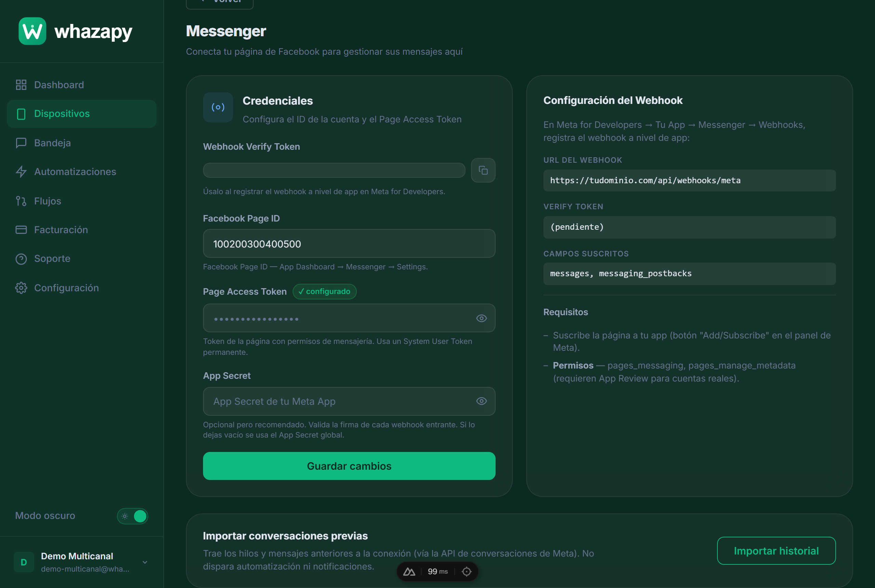Image resolution: width=875 pixels, height=588 pixels.
Task: Click the whazapy logo icon
Action: [x=32, y=31]
